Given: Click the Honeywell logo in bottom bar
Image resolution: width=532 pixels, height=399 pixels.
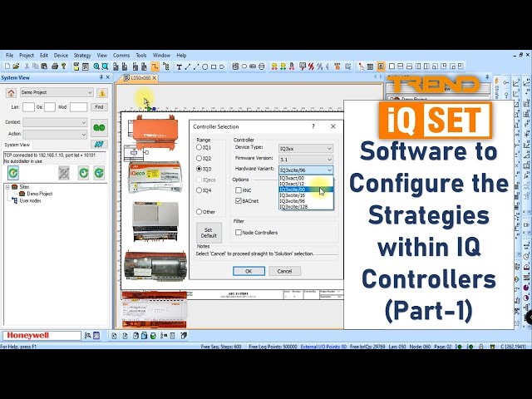Looking at the screenshot, I should click(27, 336).
